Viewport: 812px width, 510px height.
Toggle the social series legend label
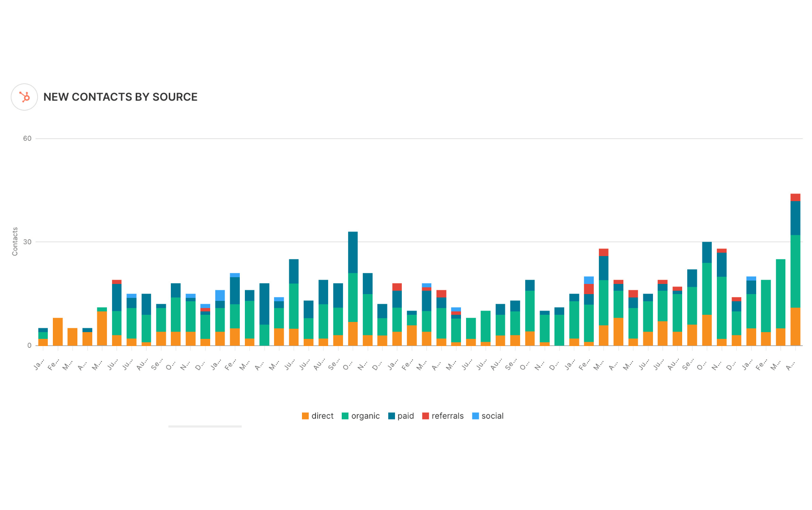[492, 416]
